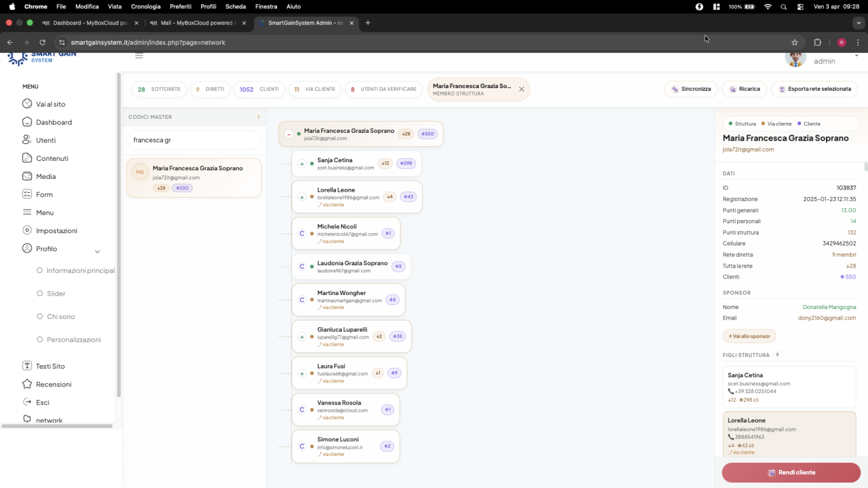Focus the browser address bar
This screenshot has width=868, height=488.
pyautogui.click(x=427, y=42)
